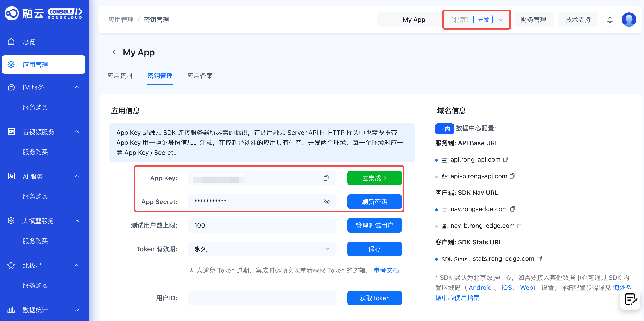Open 服务购买 under 北极星
Screen dimensions: 644x321
(35, 286)
